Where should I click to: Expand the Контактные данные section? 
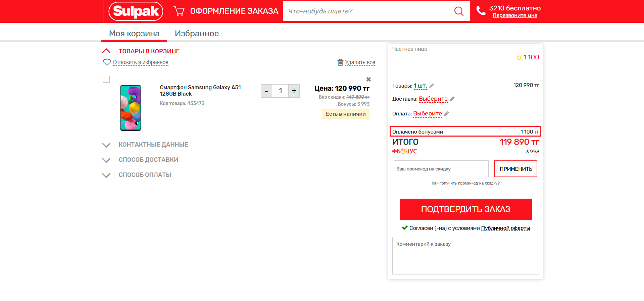106,145
